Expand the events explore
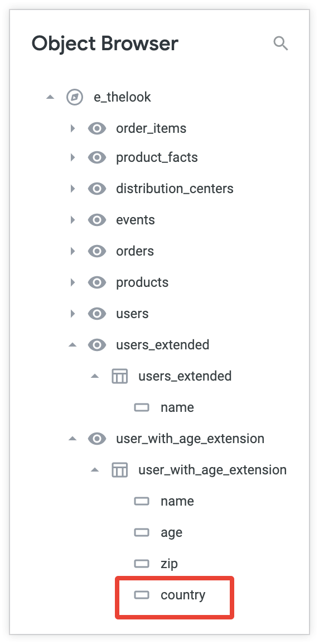319x644 pixels. click(x=72, y=220)
